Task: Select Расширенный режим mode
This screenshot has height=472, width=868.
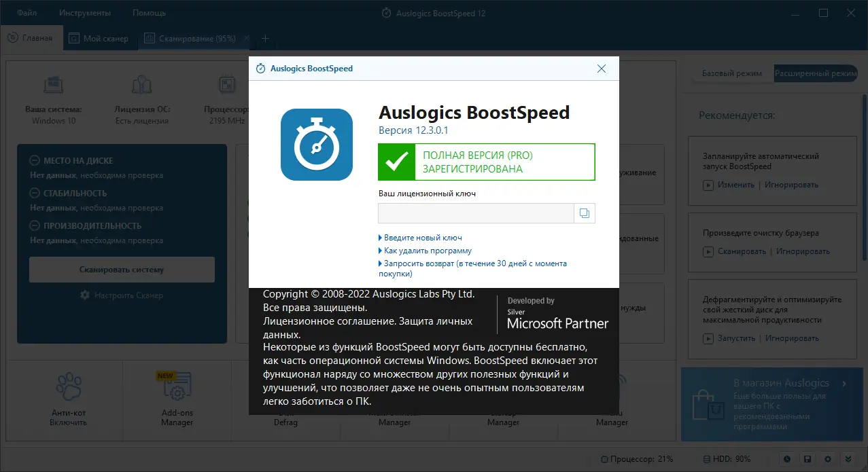Action: click(x=816, y=73)
